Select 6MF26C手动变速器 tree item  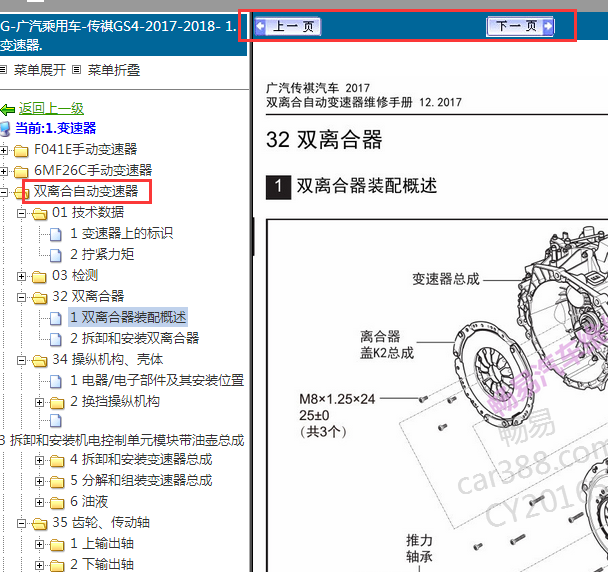93,170
